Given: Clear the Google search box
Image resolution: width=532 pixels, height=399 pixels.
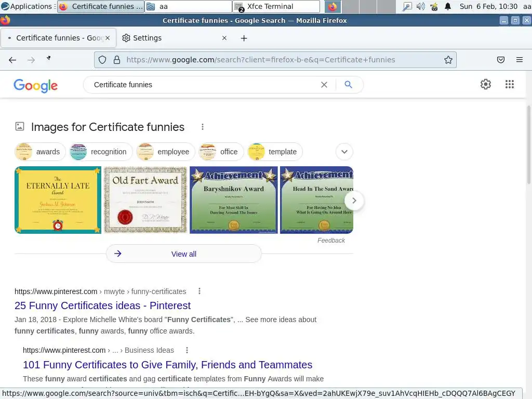Looking at the screenshot, I should coord(324,85).
